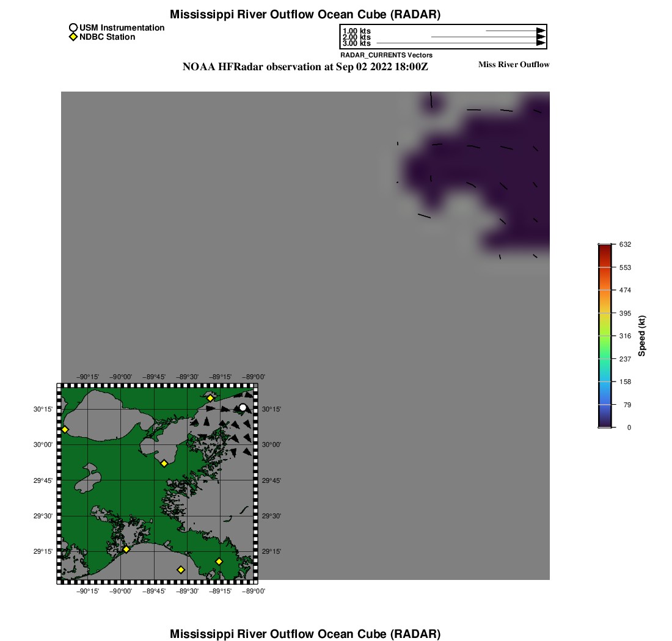Click the NDBC station diamond in map center
The width and height of the screenshot is (672, 641).
pyautogui.click(x=164, y=463)
